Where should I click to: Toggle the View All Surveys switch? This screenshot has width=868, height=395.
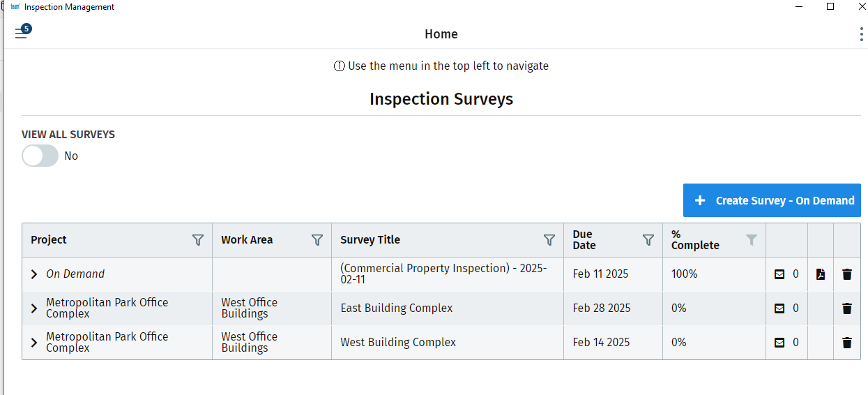(x=40, y=156)
